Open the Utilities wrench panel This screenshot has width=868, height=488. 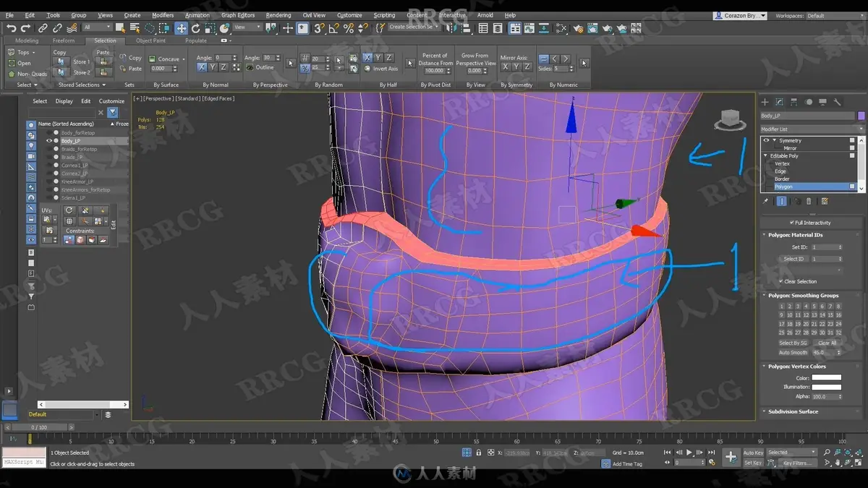point(837,102)
